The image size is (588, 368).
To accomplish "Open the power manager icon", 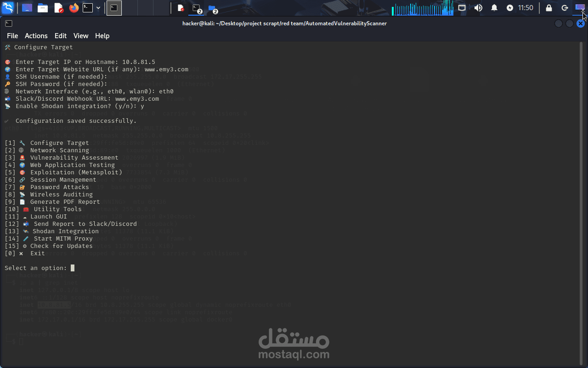I will (x=510, y=8).
